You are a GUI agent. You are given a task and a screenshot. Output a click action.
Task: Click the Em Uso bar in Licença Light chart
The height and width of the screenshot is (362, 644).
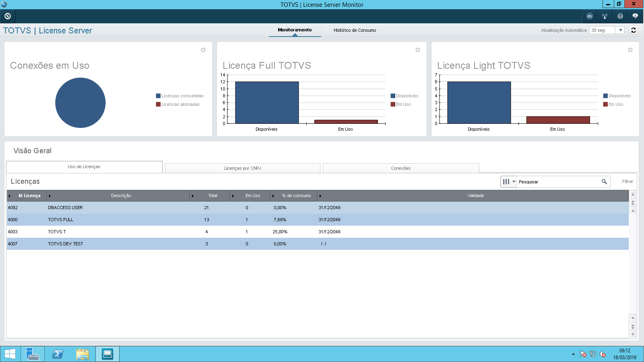click(x=558, y=120)
